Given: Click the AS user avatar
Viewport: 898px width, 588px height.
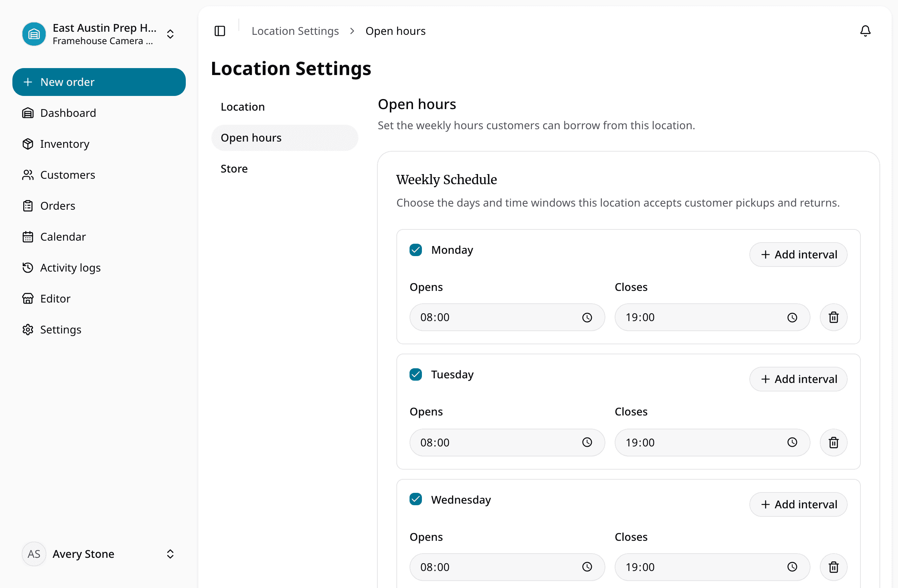Looking at the screenshot, I should pyautogui.click(x=34, y=554).
